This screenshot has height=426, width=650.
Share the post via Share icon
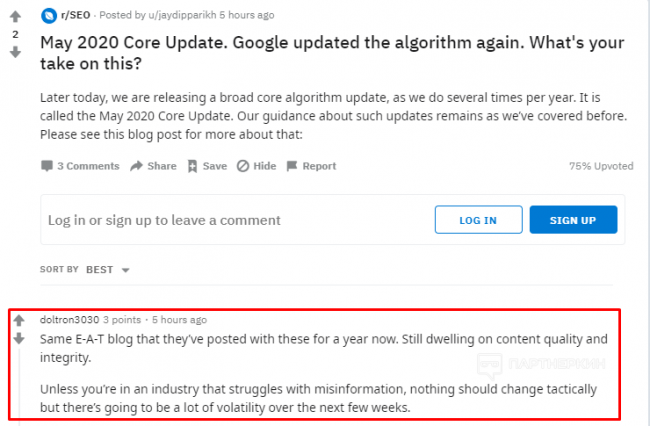[137, 166]
